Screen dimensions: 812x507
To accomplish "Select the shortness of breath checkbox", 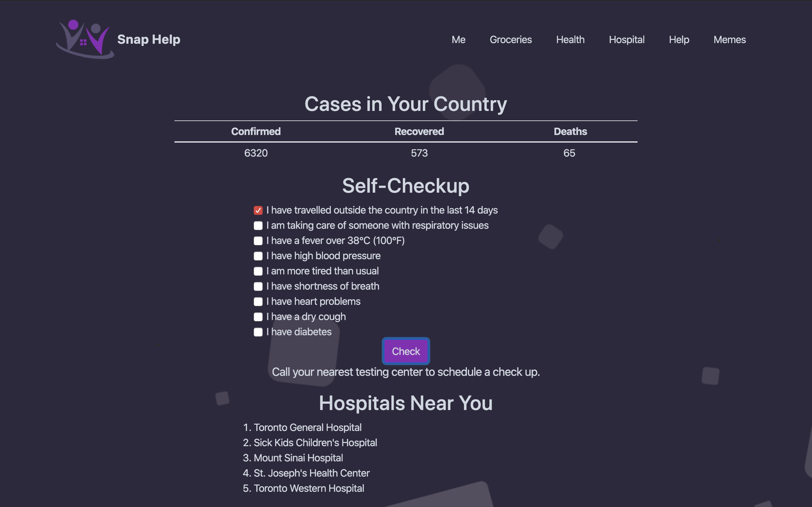I will (x=258, y=286).
